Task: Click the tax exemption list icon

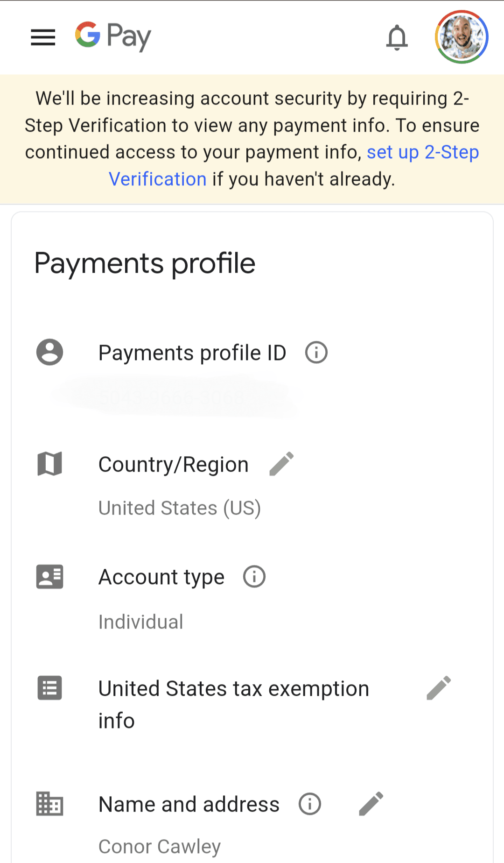Action: [49, 688]
